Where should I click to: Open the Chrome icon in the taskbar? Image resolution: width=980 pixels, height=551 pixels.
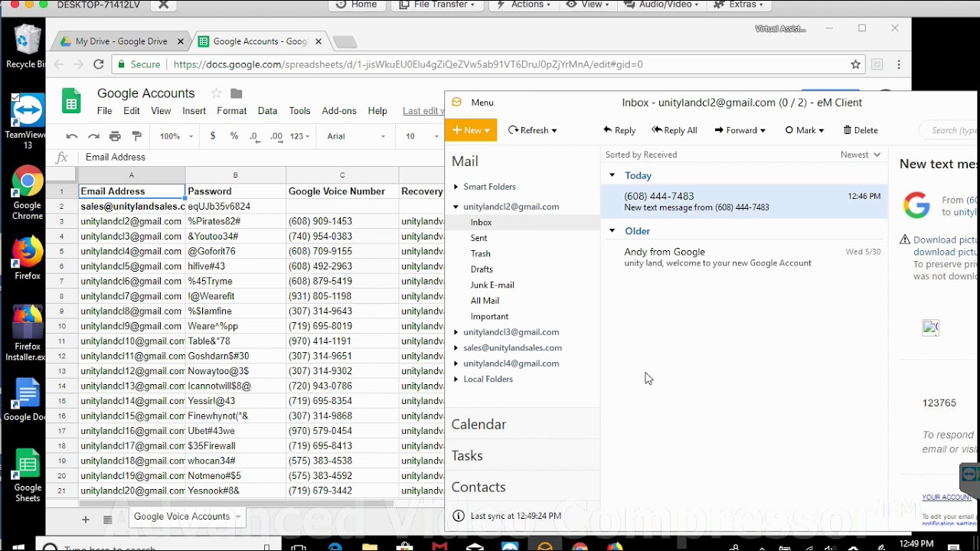click(x=580, y=546)
